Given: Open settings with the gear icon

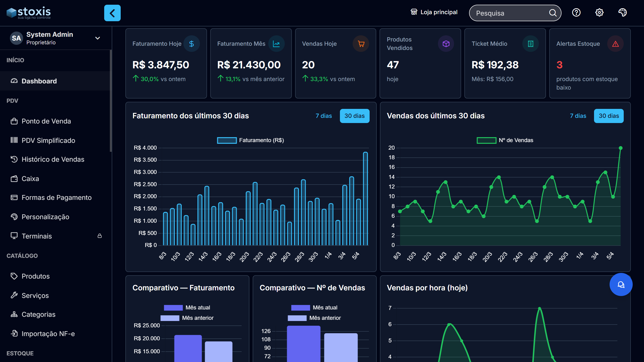Looking at the screenshot, I should click(599, 12).
